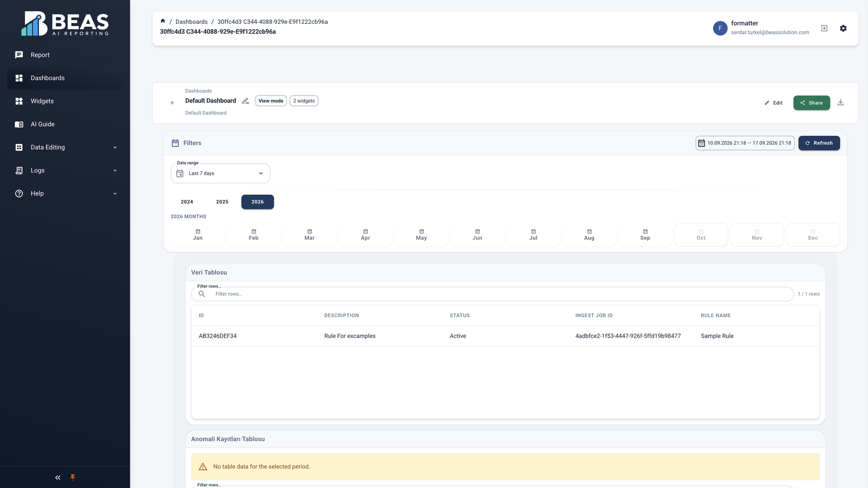Click the user avatar F
Image resolution: width=868 pixels, height=488 pixels.
point(720,28)
